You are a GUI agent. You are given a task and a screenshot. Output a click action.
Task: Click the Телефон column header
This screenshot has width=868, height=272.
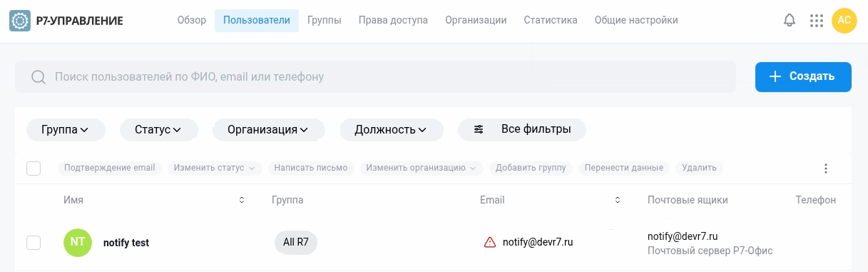pos(816,200)
